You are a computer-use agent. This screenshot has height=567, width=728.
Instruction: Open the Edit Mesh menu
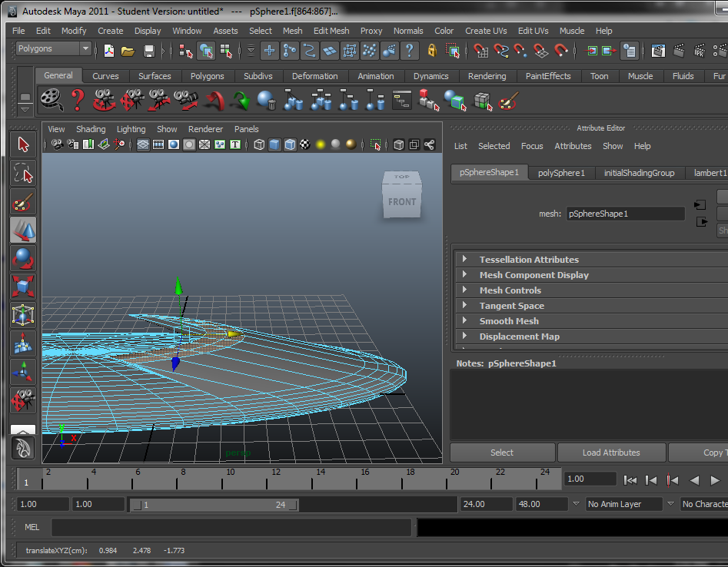click(x=331, y=31)
